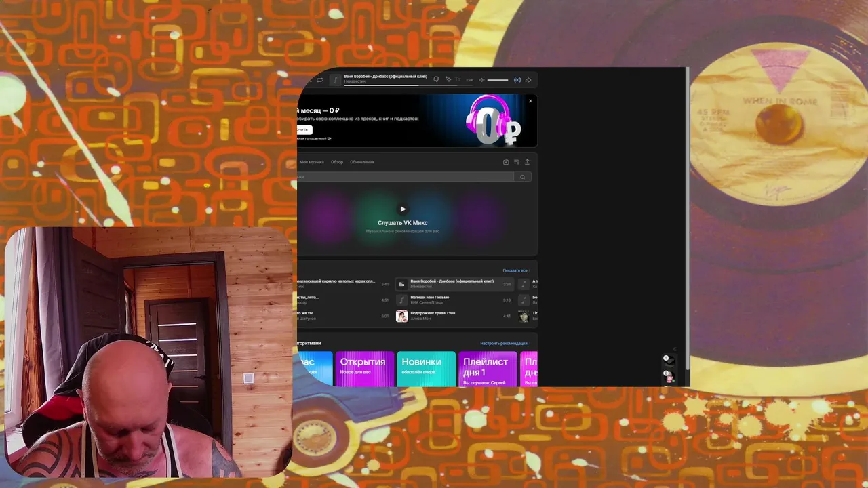Collapse chat sidebar with double-chevron icon

pyautogui.click(x=674, y=349)
